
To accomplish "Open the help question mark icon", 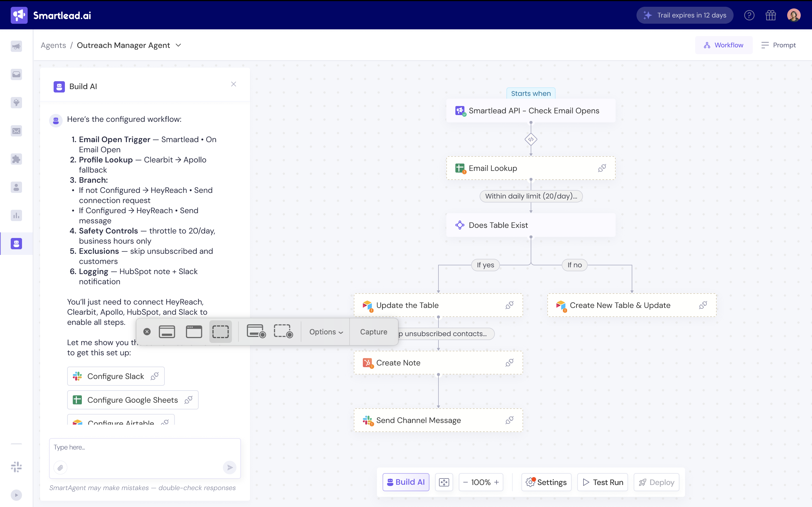I will tap(749, 15).
